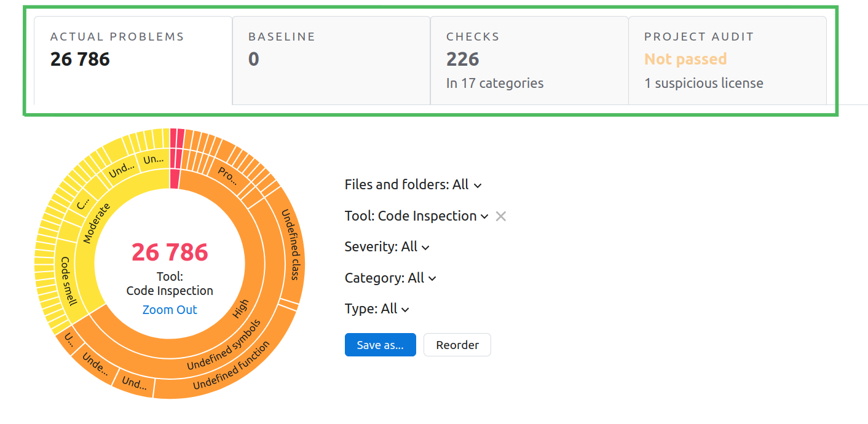
Task: Open the Actual Problems tab
Action: [133, 60]
